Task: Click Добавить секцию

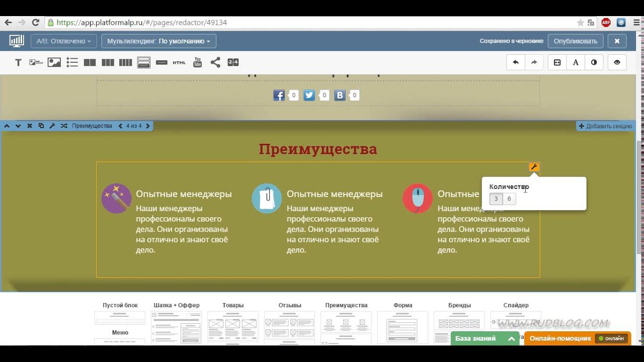Action: pyautogui.click(x=606, y=126)
